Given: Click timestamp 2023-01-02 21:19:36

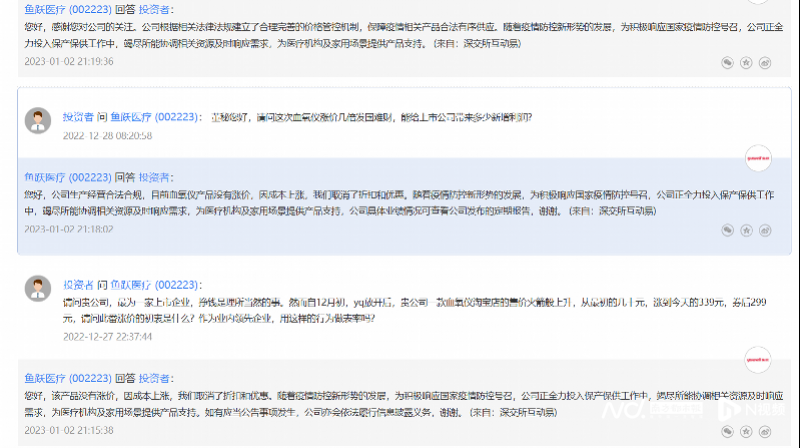Looking at the screenshot, I should pyautogui.click(x=69, y=61).
